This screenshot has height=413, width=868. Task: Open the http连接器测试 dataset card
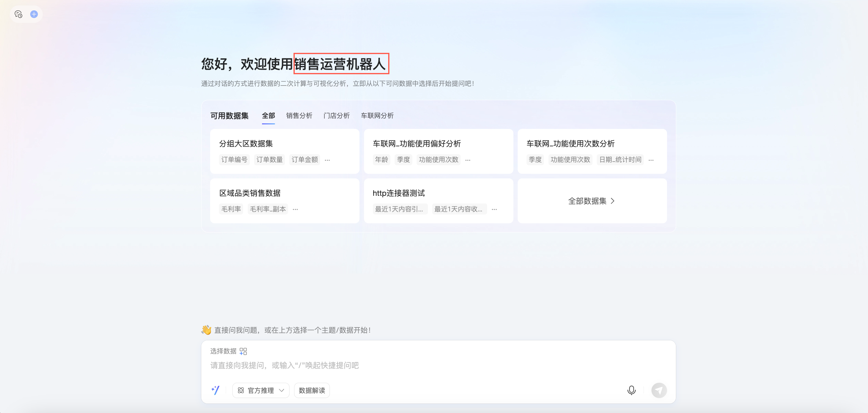click(438, 201)
